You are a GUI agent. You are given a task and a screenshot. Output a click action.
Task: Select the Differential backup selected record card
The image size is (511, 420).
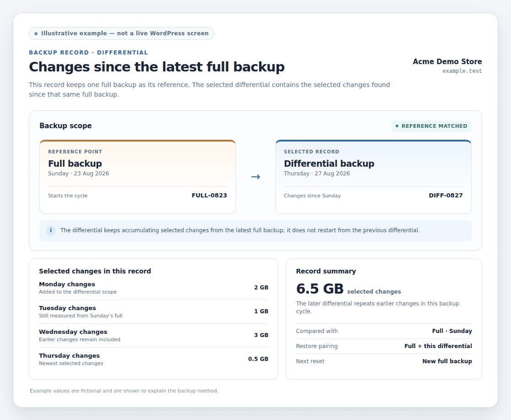374,177
